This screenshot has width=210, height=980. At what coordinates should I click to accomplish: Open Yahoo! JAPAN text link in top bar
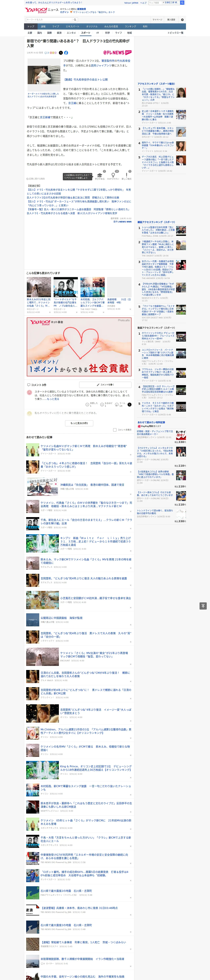pyautogui.click(x=131, y=3)
